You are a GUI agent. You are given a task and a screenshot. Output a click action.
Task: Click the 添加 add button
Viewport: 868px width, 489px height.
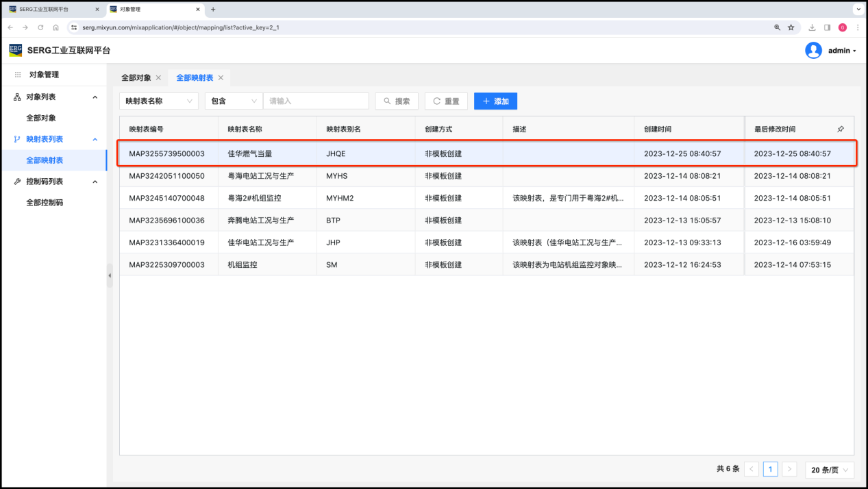495,101
